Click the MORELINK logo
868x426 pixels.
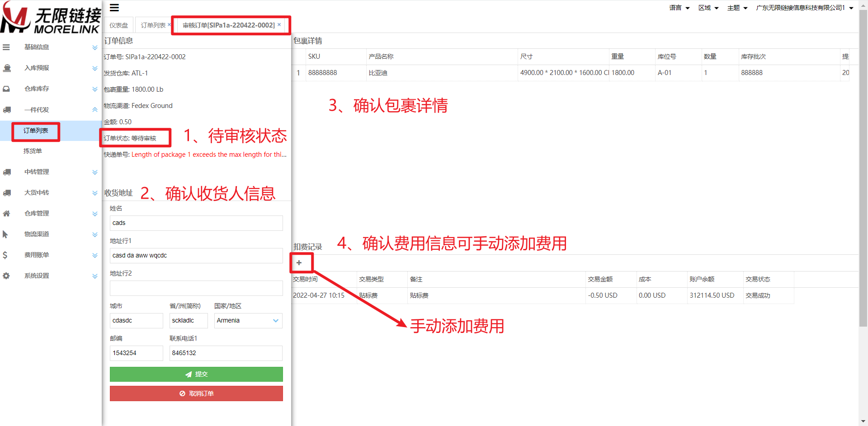[51, 18]
